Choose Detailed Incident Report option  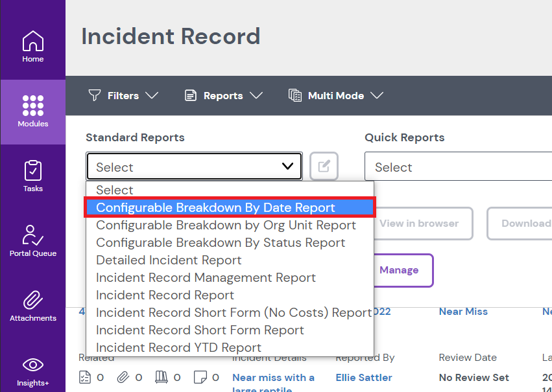[169, 260]
